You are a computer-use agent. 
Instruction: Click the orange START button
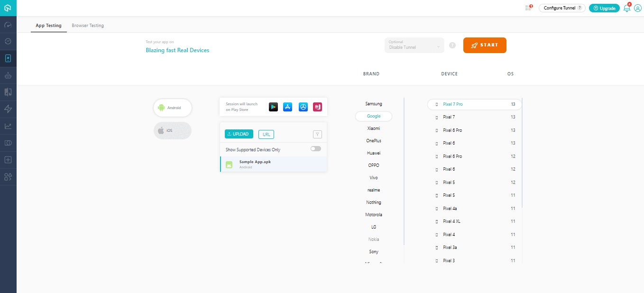tap(485, 45)
